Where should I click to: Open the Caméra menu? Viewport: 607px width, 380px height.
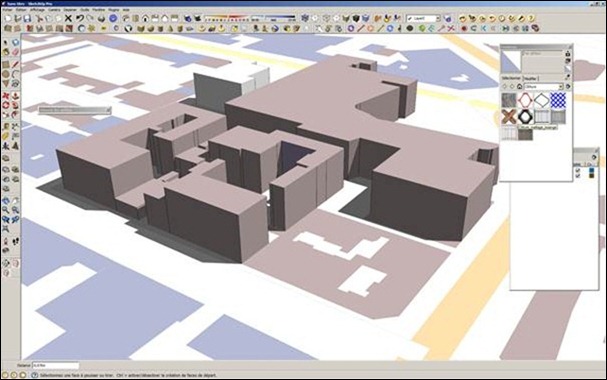[x=54, y=9]
